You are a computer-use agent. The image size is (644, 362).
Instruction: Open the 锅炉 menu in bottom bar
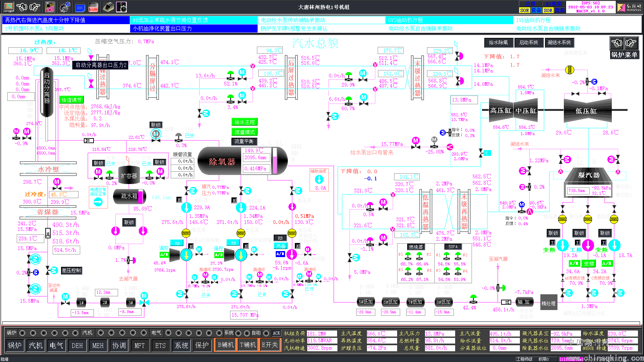[x=15, y=345]
